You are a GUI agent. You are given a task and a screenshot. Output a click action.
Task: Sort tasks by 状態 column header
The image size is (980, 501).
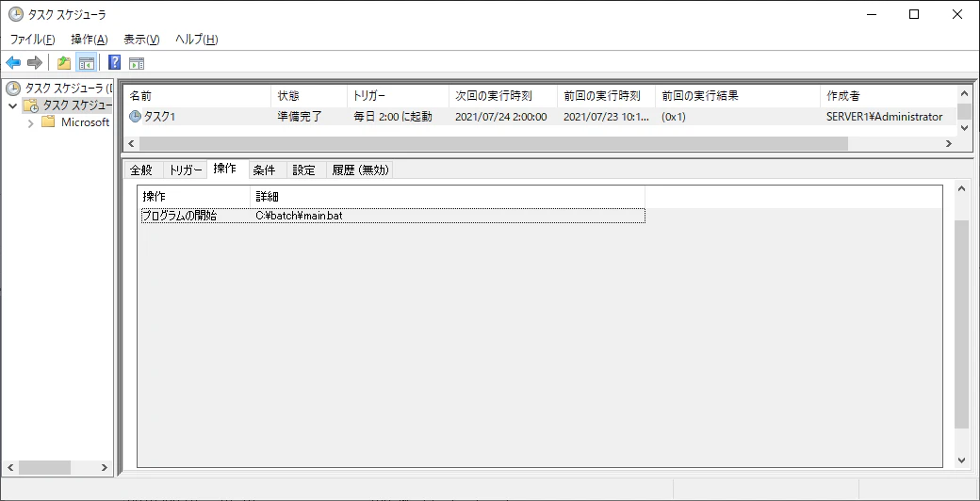(309, 96)
